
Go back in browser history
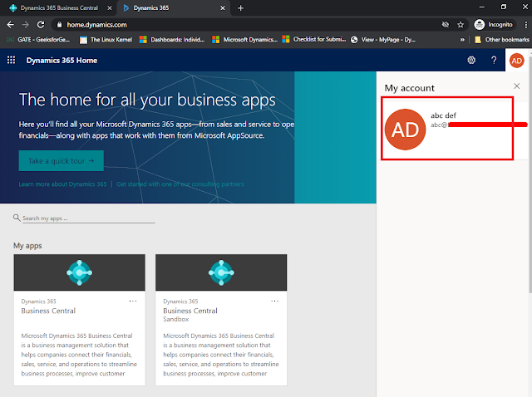11,25
